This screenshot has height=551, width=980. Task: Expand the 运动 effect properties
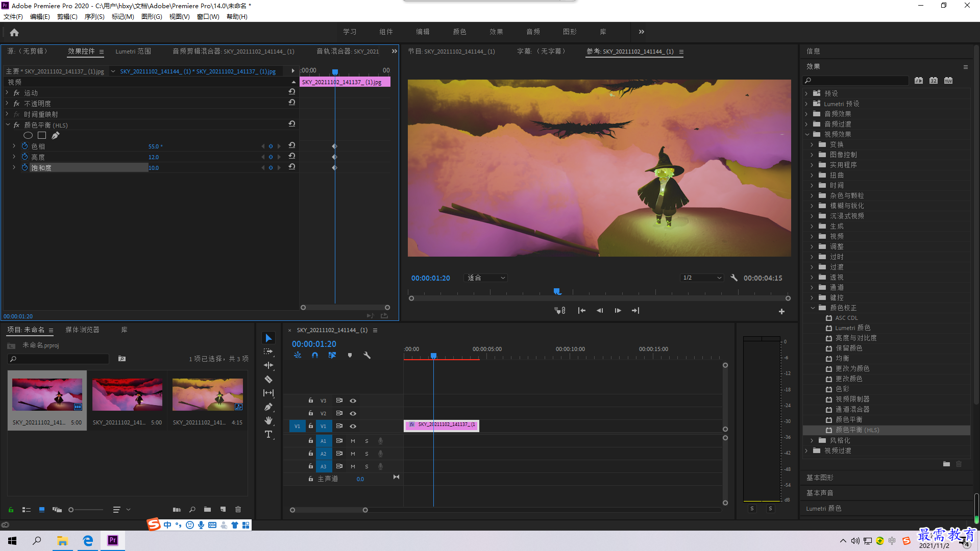7,93
